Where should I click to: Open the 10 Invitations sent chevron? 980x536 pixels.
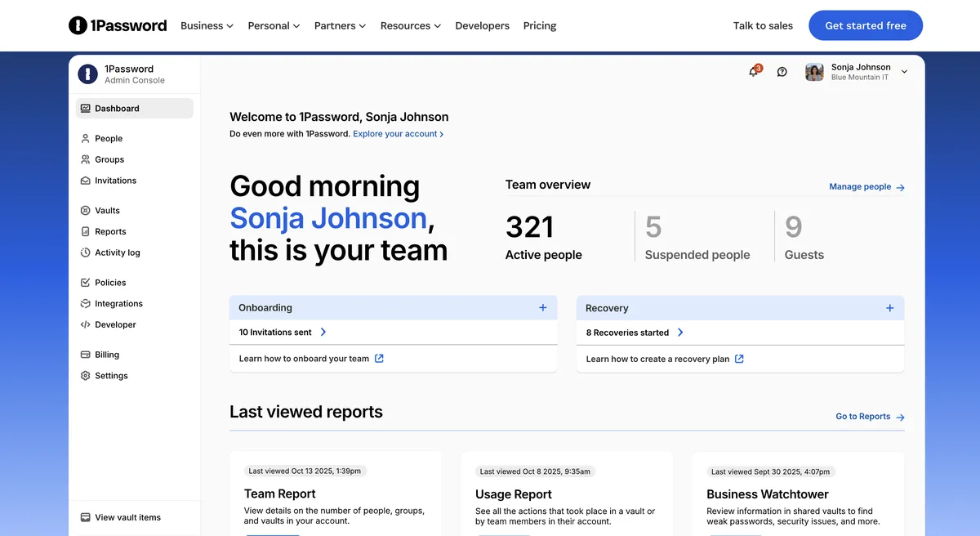click(323, 333)
